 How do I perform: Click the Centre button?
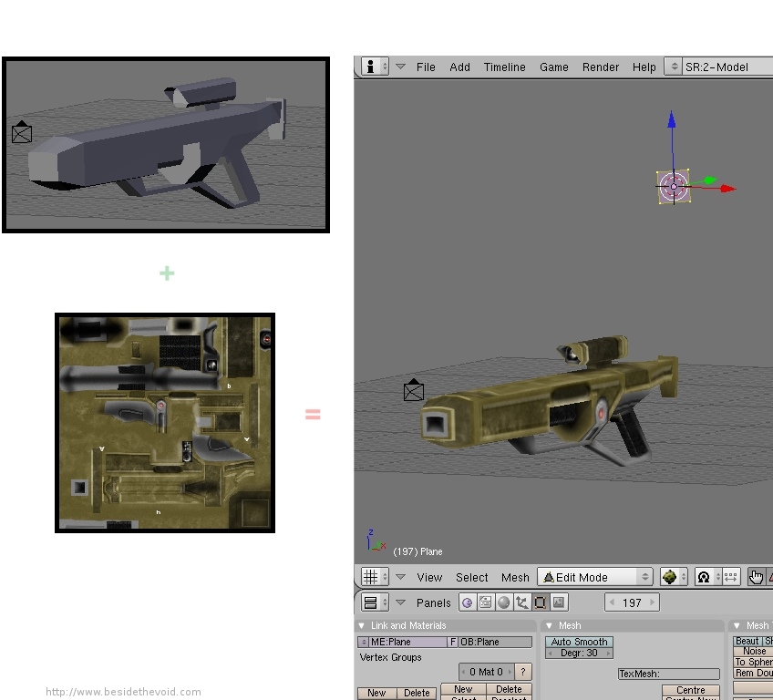(x=691, y=691)
